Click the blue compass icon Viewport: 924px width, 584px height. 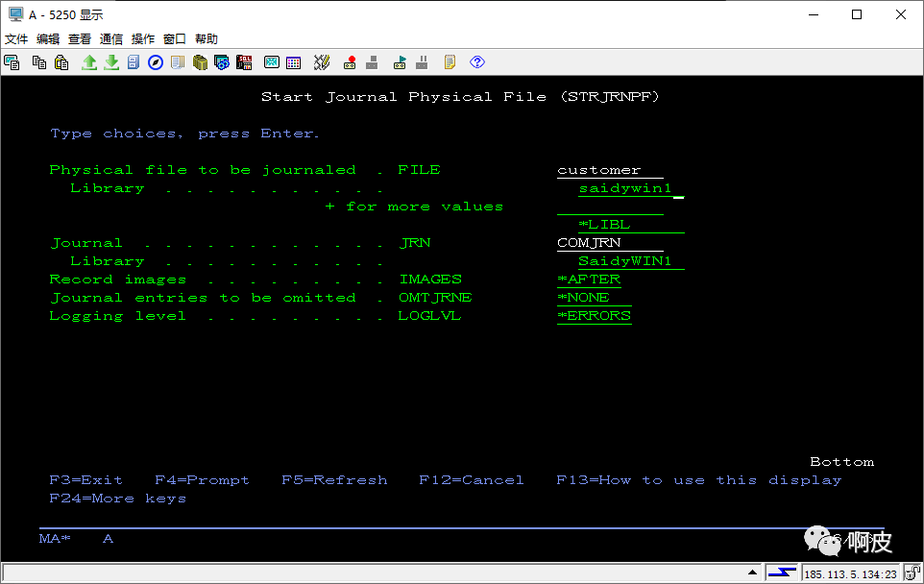pyautogui.click(x=156, y=62)
